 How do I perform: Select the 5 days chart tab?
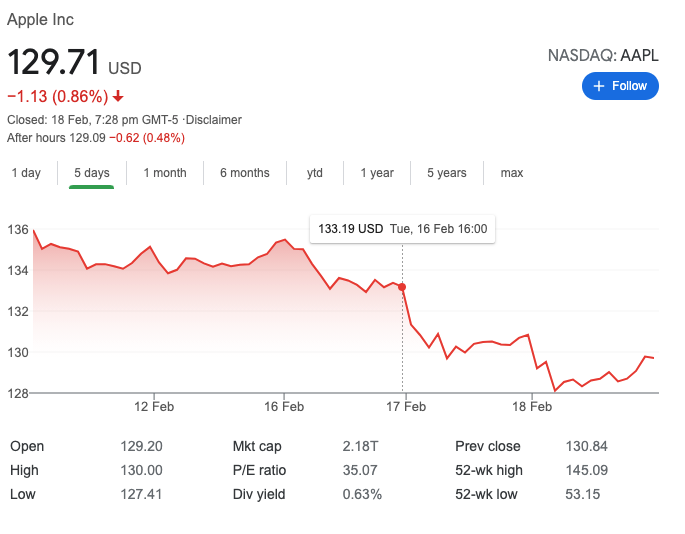click(91, 173)
